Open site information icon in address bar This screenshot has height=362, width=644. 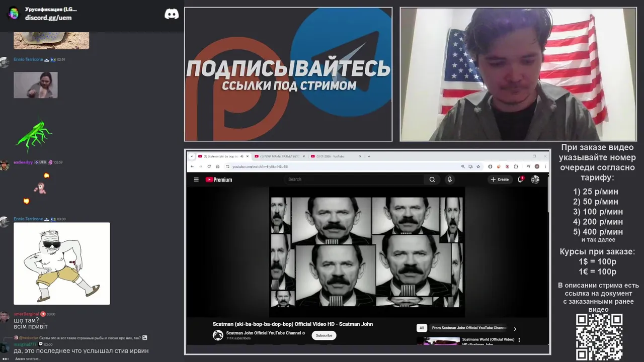click(x=227, y=166)
